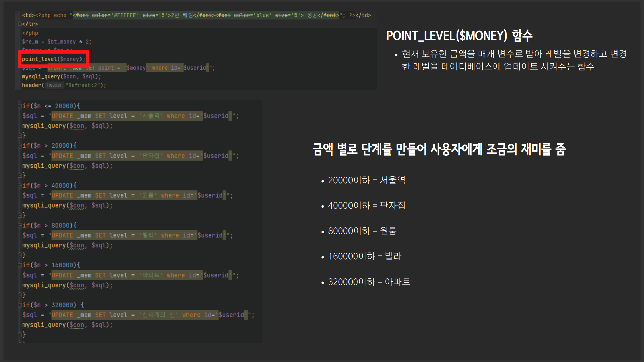Click the mysqli_query line above the header Refresh line
Screen dimensions: 644x362
point(61,77)
